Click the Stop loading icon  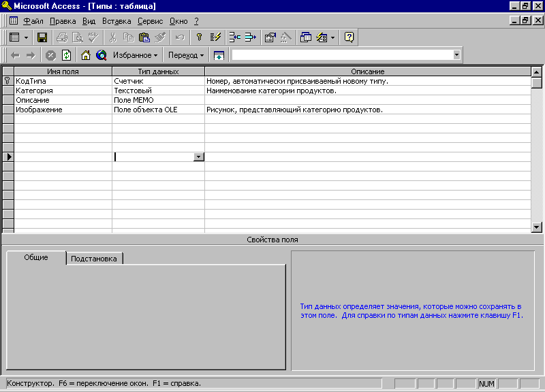[50, 55]
